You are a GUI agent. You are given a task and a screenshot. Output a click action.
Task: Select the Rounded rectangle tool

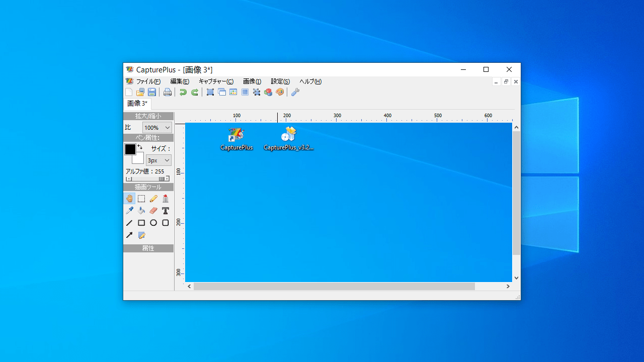[166, 223]
